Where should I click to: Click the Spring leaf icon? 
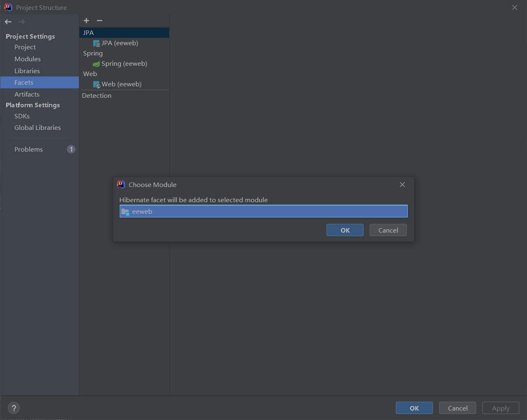[96, 64]
